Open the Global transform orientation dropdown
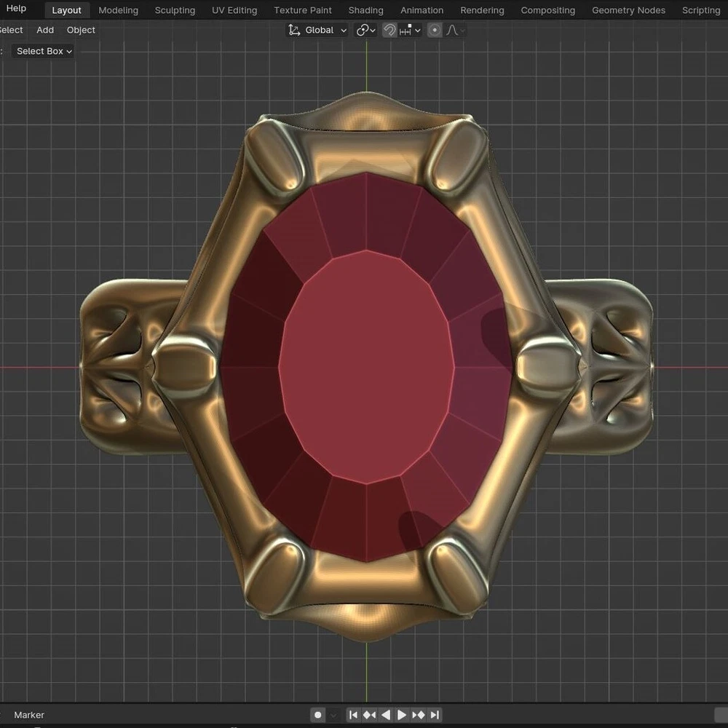The image size is (728, 728). pyautogui.click(x=318, y=30)
